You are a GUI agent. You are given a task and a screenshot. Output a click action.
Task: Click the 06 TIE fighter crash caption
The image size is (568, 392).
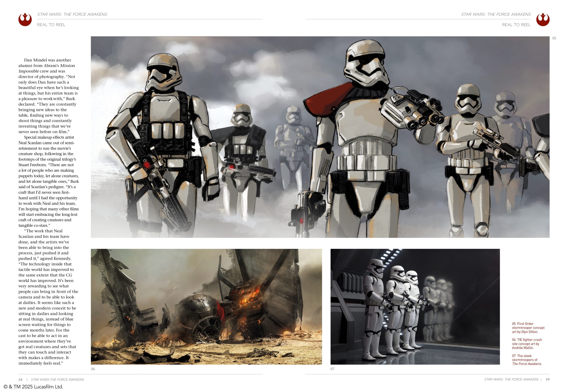tap(527, 344)
